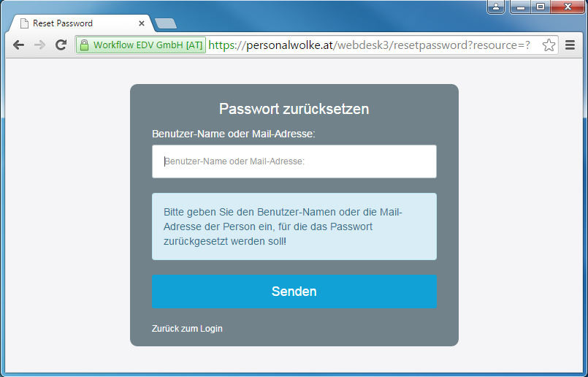The width and height of the screenshot is (588, 377).
Task: Click the blue info message box
Action: [x=294, y=226]
